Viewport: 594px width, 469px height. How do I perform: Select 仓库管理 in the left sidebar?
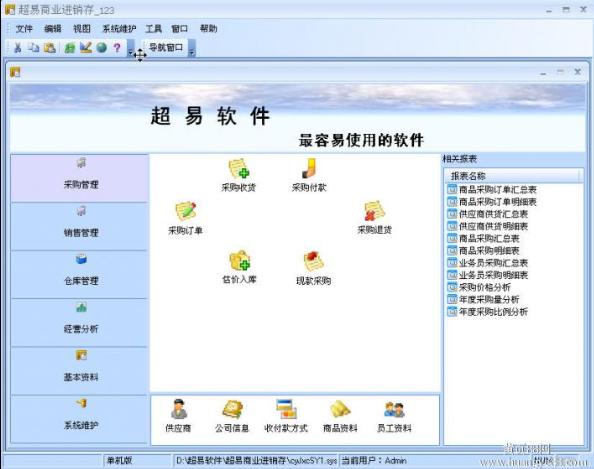click(80, 275)
